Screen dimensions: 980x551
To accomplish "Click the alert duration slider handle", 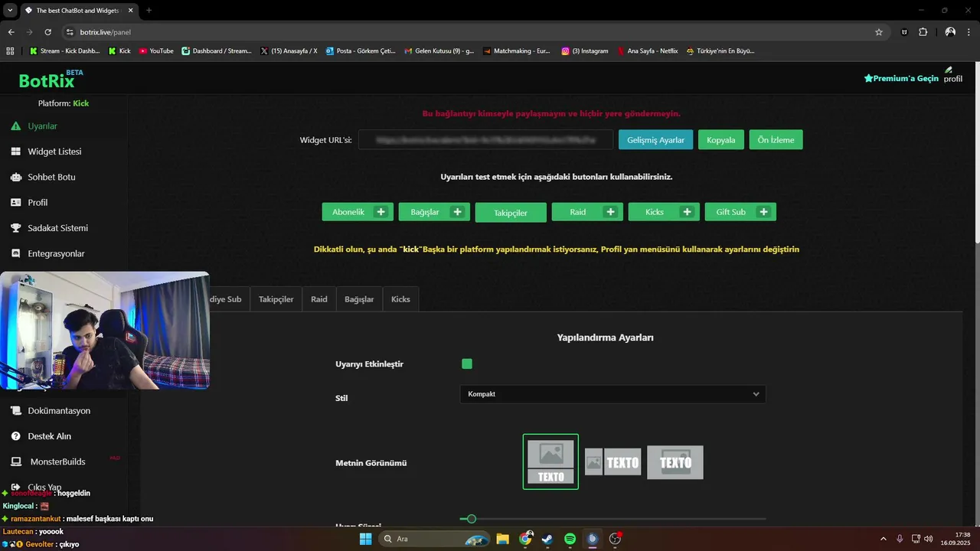I will coord(472,519).
